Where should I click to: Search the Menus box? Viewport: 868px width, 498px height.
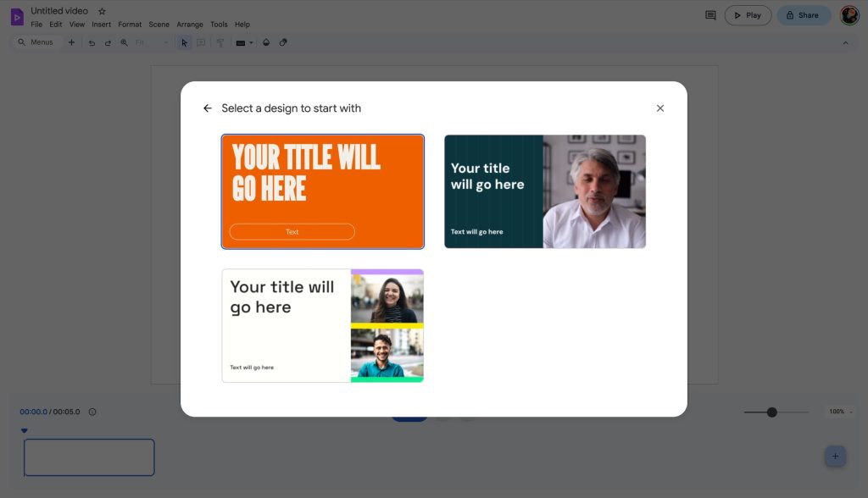(x=36, y=42)
